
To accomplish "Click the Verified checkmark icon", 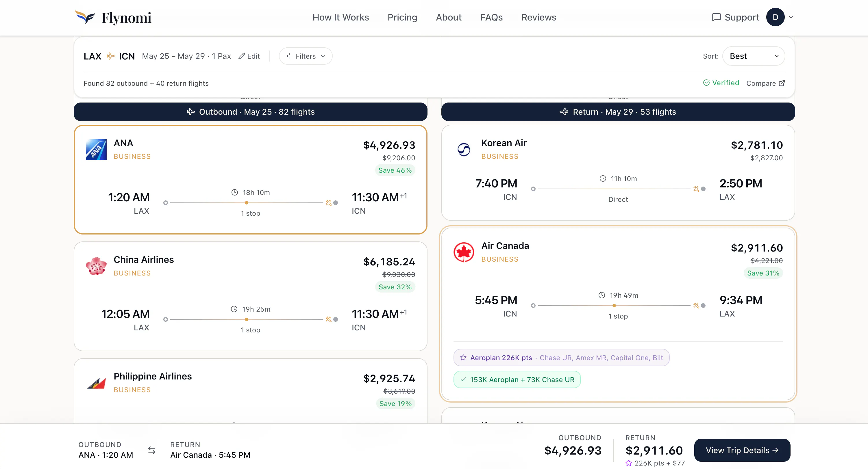I will (706, 83).
